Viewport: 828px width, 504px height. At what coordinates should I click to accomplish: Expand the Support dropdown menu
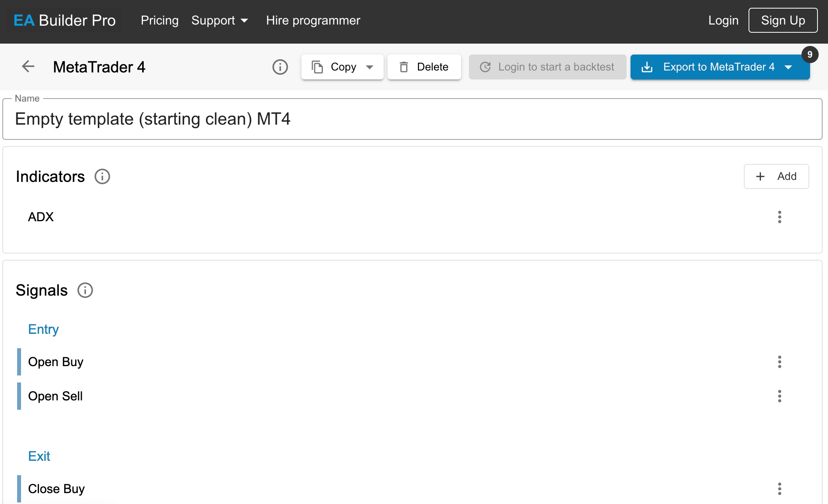point(220,20)
